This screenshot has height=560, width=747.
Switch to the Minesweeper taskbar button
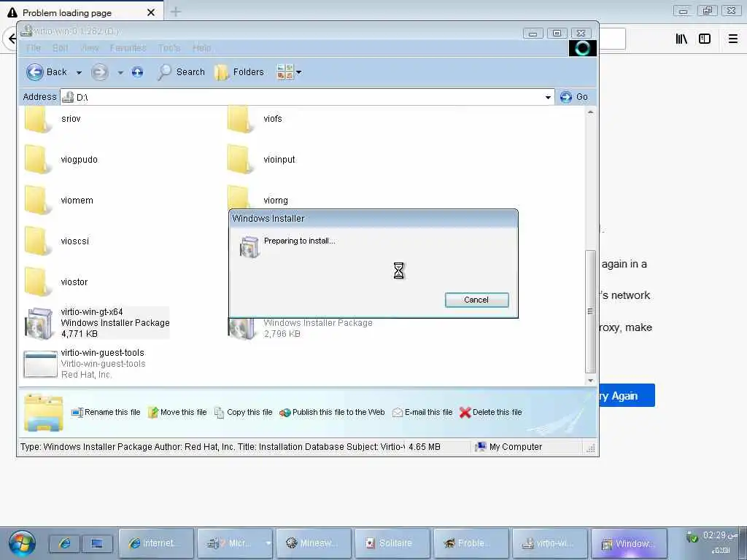[314, 543]
